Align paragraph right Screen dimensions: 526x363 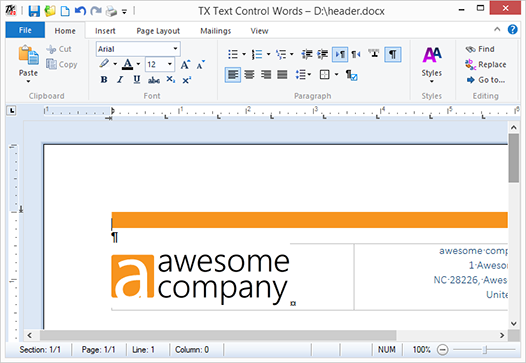click(266, 74)
